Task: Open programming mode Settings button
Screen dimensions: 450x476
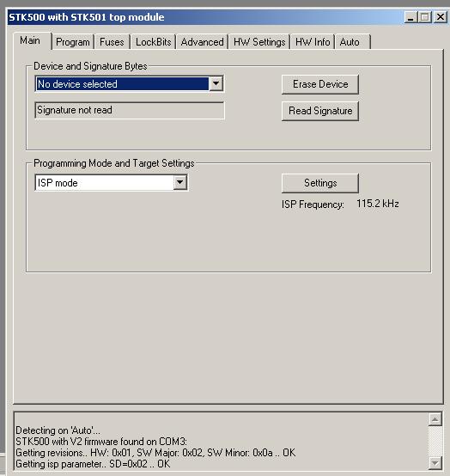Action: (x=320, y=183)
